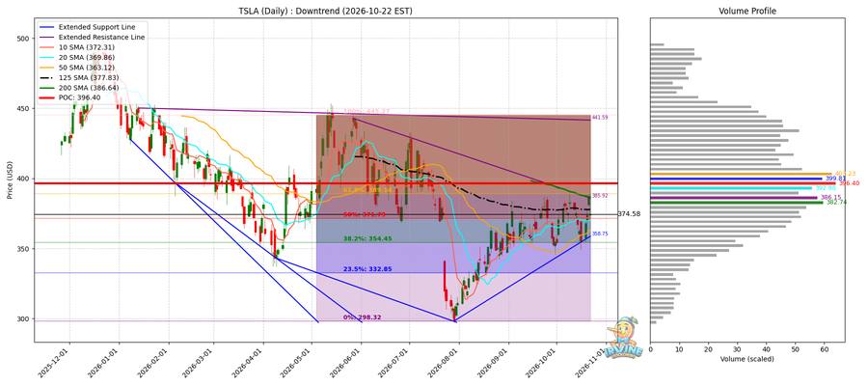Click the 441.59 resistance line end label
868x386 pixels.
(600, 118)
